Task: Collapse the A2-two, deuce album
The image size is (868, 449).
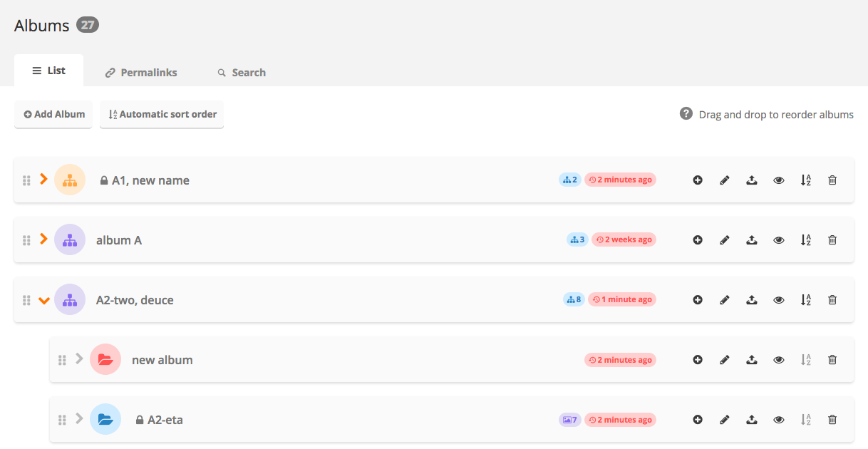Action: coord(43,301)
